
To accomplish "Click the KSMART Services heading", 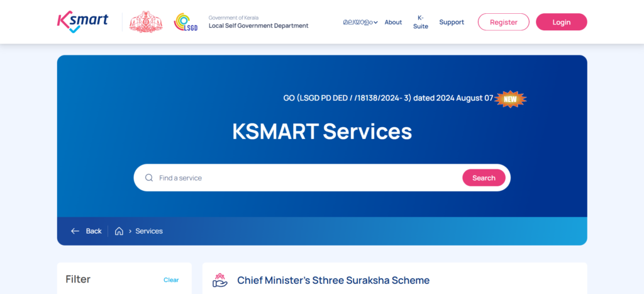I will (x=322, y=132).
